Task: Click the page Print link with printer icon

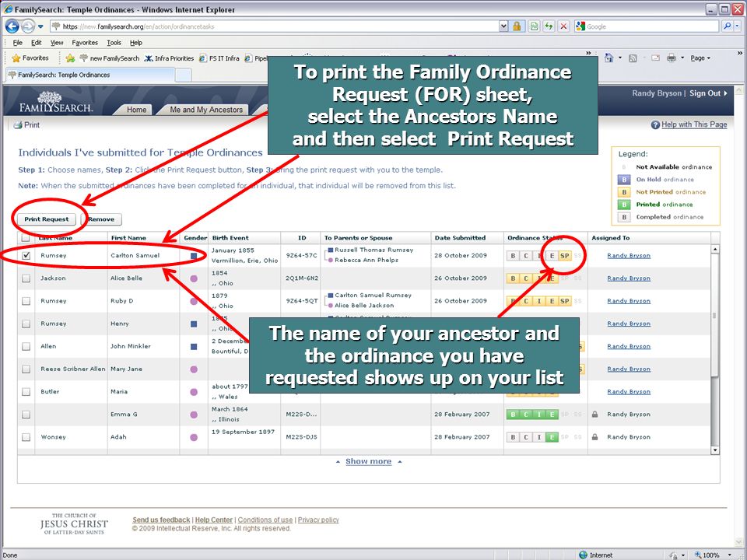Action: coord(26,124)
